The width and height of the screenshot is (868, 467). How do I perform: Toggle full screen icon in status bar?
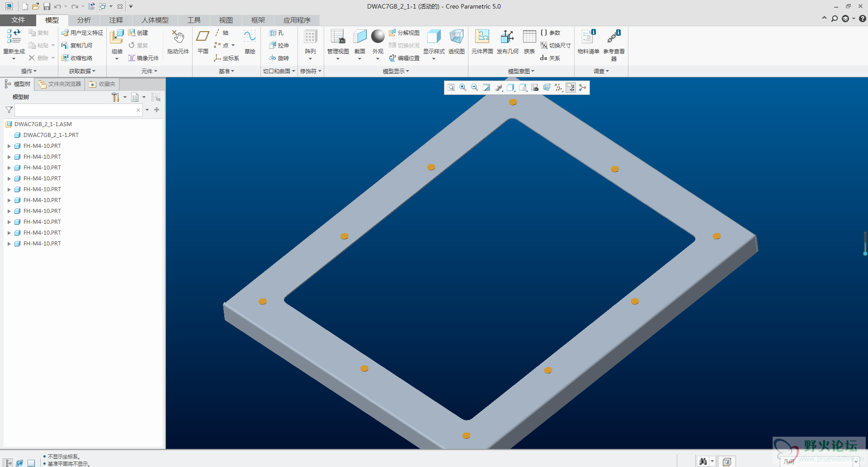click(31, 462)
